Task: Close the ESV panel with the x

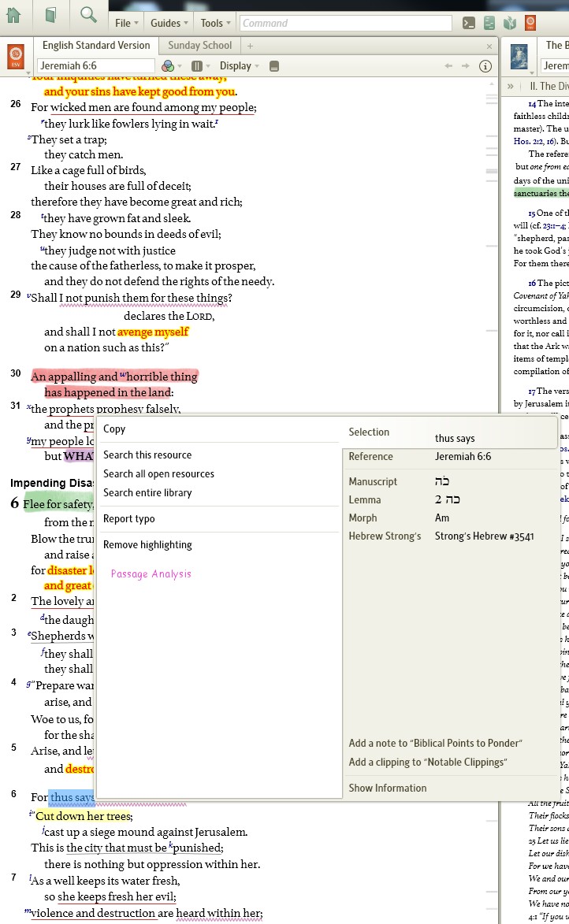Action: [x=489, y=46]
